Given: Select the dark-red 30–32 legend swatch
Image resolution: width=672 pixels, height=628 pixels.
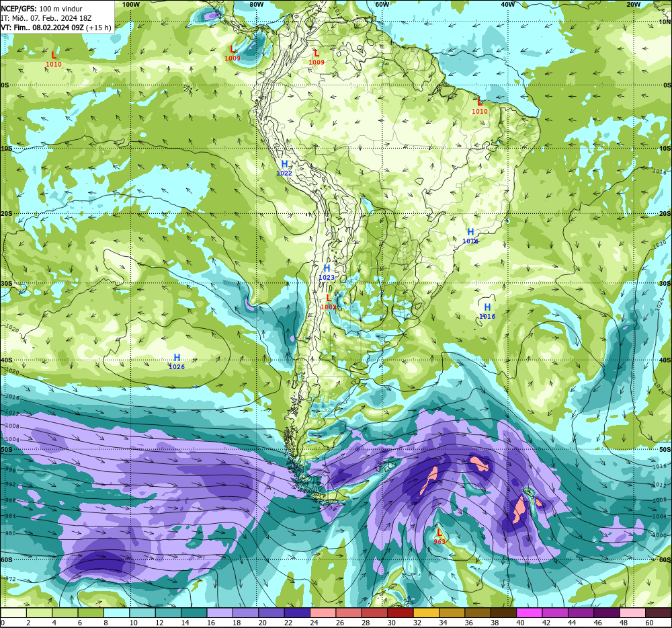Looking at the screenshot, I should pyautogui.click(x=401, y=613).
